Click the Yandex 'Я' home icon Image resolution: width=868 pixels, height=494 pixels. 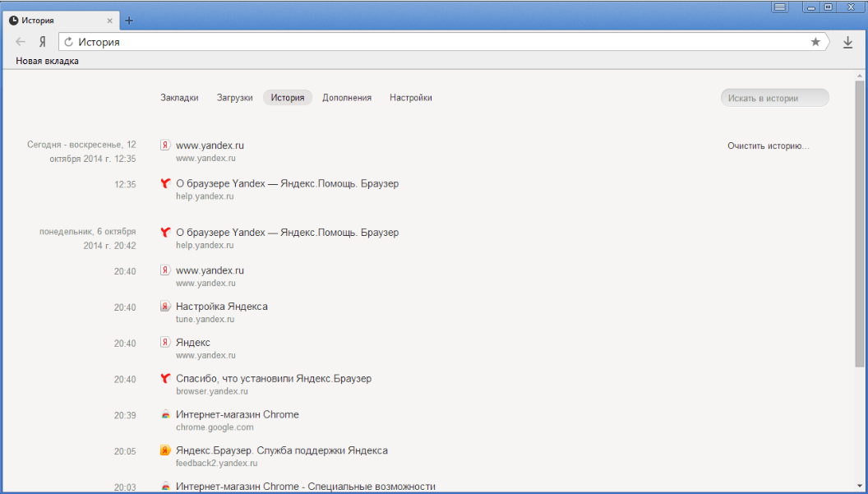(x=42, y=42)
